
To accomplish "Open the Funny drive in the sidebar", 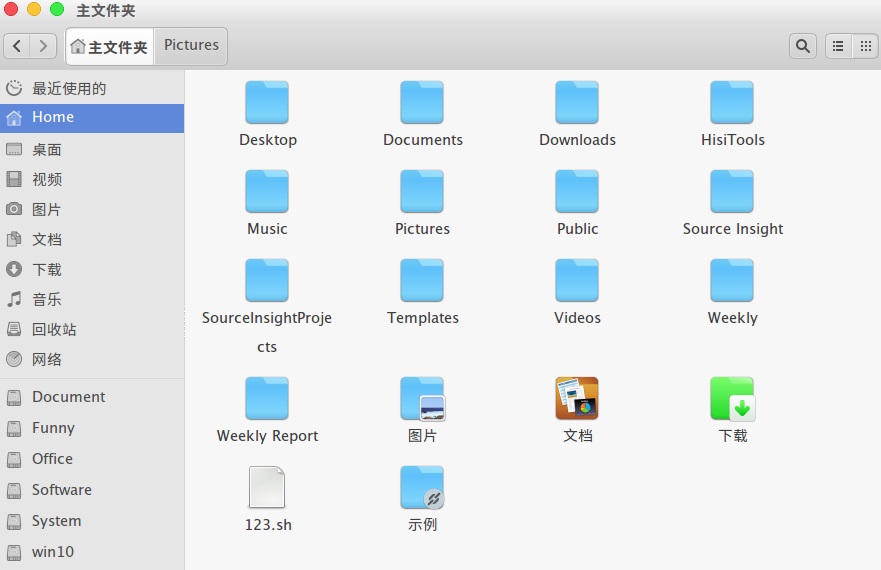I will coord(92,428).
